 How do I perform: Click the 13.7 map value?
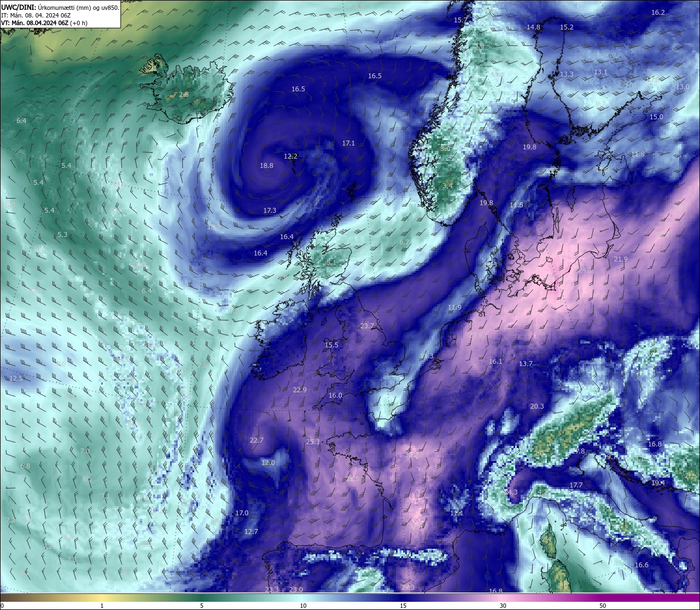pyautogui.click(x=526, y=363)
